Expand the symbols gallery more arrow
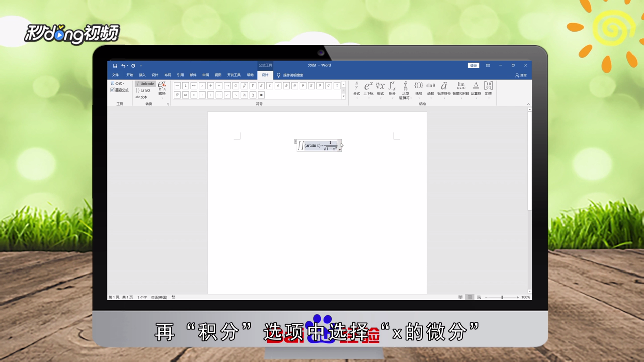 344,96
